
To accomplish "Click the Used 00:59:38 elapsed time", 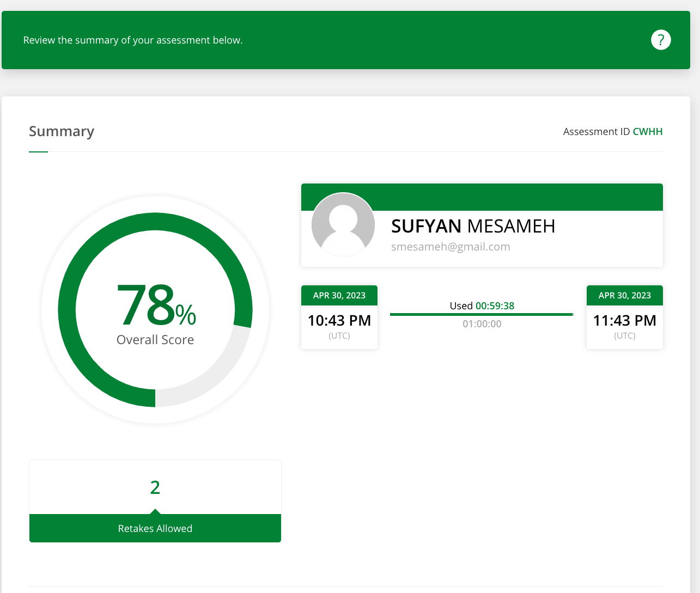I will coord(482,305).
